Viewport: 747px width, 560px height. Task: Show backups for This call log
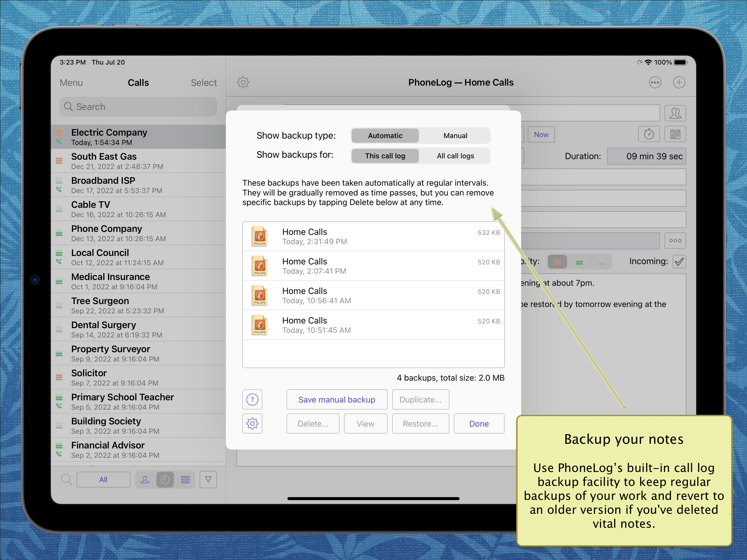click(385, 156)
